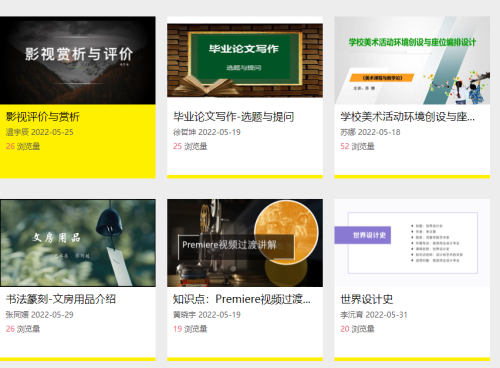Open the 文房用品 wind chime thumbnail
The image size is (500, 368).
78,243
